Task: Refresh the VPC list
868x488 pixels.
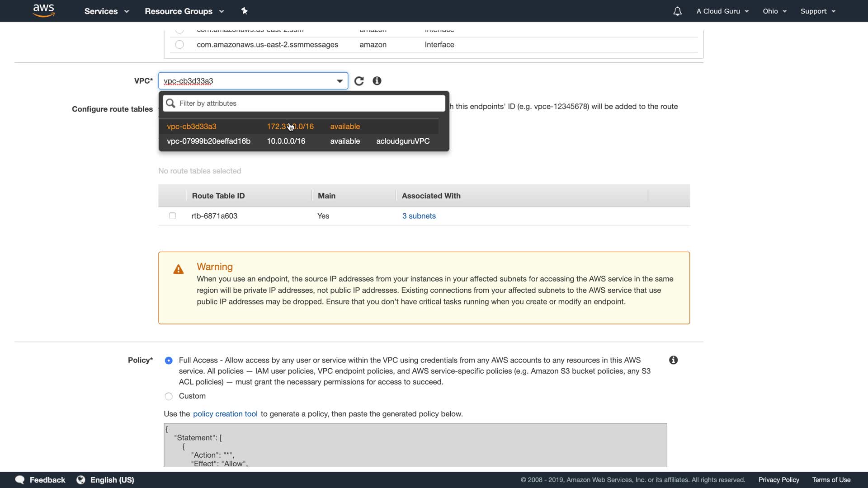Action: (x=359, y=81)
